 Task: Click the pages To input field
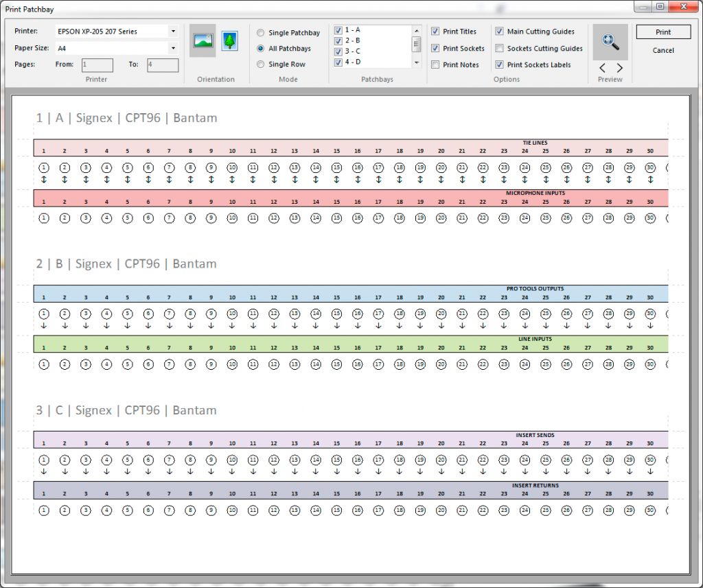163,64
